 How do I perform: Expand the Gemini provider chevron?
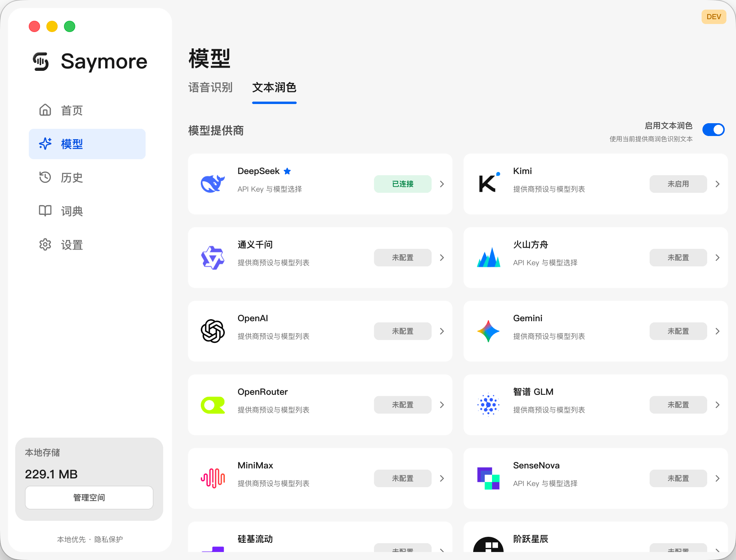coord(718,331)
